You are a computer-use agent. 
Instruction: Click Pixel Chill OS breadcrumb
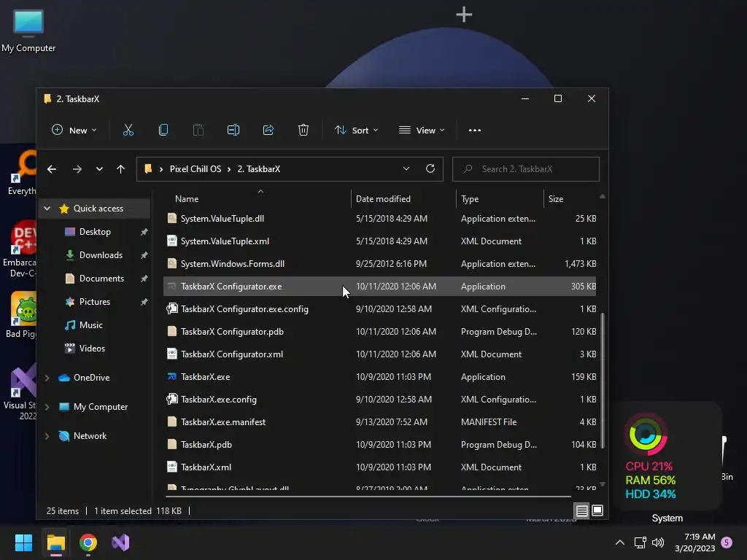click(x=196, y=169)
